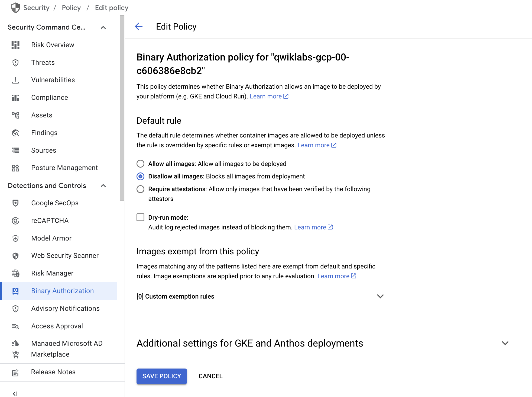Click the Posture Management icon

[x=15, y=168]
